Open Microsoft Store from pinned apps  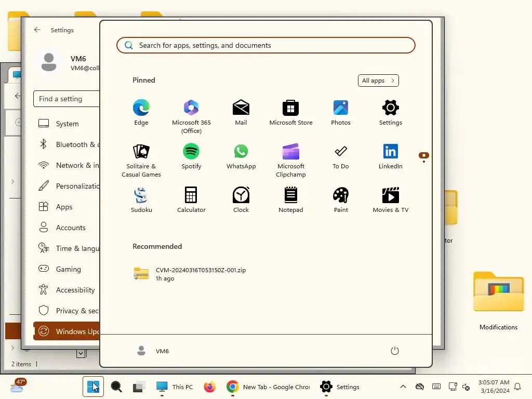coord(291,113)
